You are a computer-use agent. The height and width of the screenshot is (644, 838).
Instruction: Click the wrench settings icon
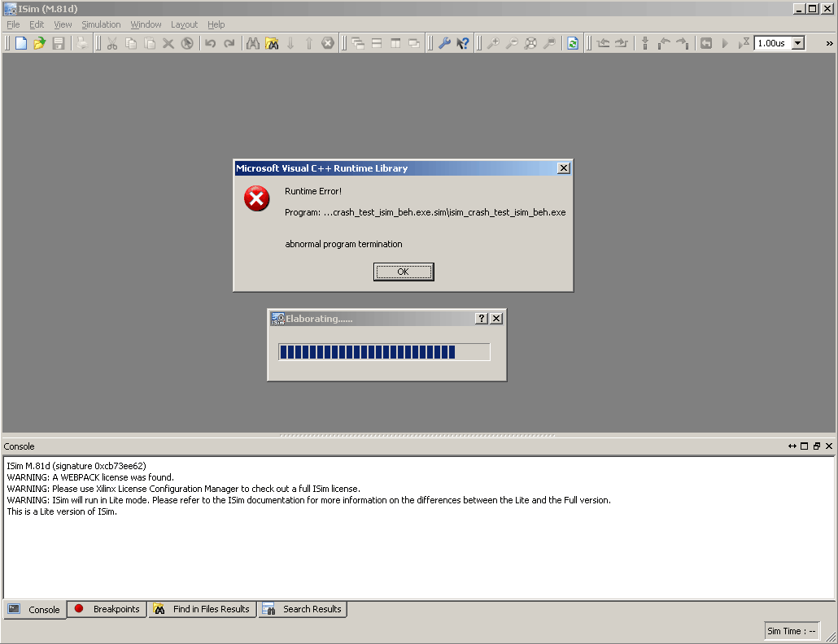[x=444, y=43]
